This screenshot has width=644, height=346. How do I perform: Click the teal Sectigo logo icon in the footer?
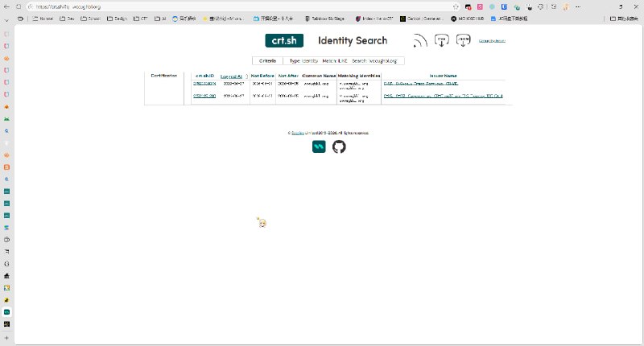coord(319,146)
